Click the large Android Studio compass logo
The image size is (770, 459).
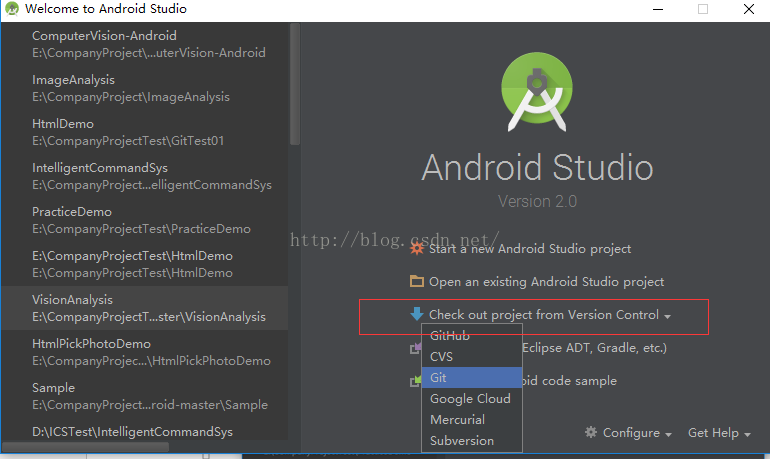(x=537, y=91)
